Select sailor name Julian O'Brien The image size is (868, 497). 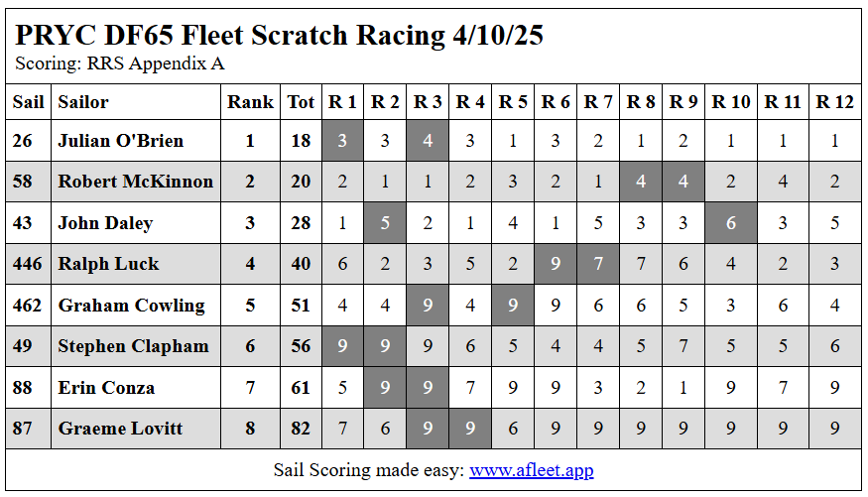121,141
